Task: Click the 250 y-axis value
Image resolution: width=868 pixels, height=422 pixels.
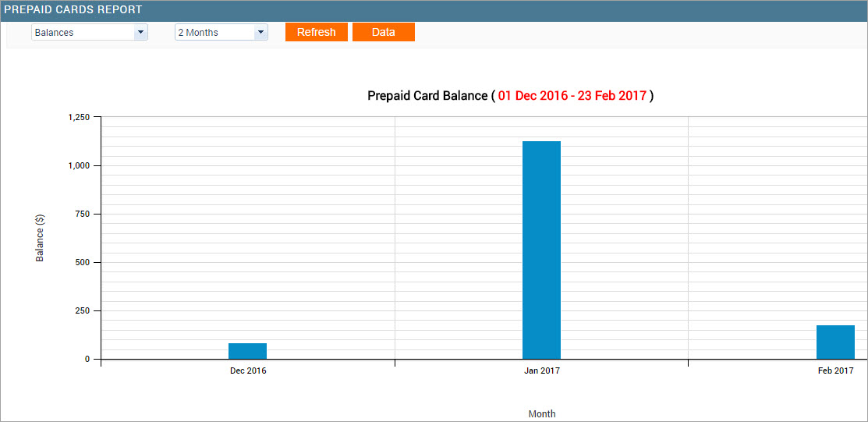Action: 83,310
